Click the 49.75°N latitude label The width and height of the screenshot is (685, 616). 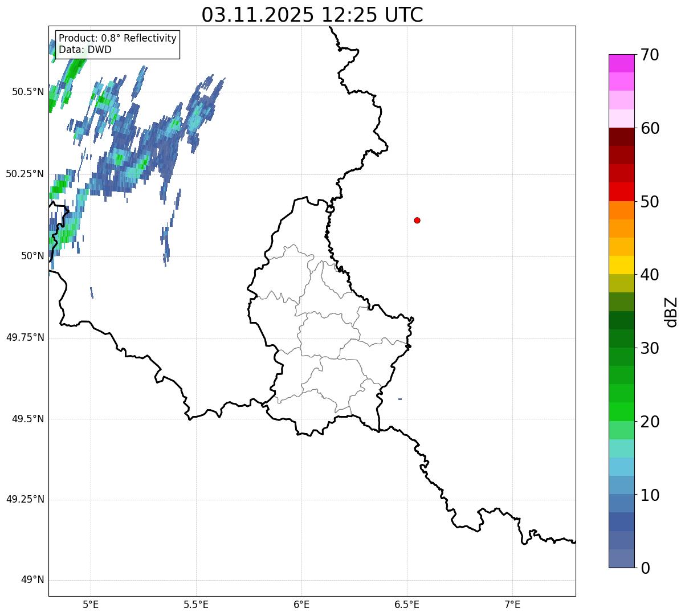click(x=25, y=337)
